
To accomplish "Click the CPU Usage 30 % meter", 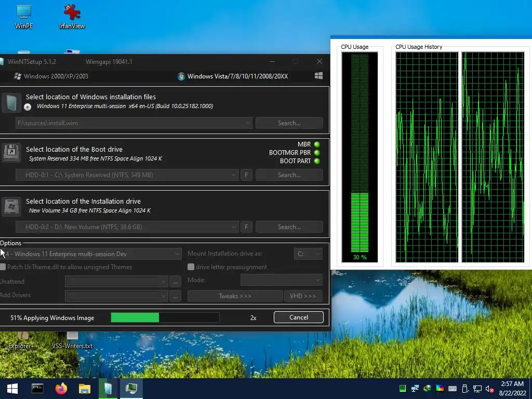I will click(360, 157).
